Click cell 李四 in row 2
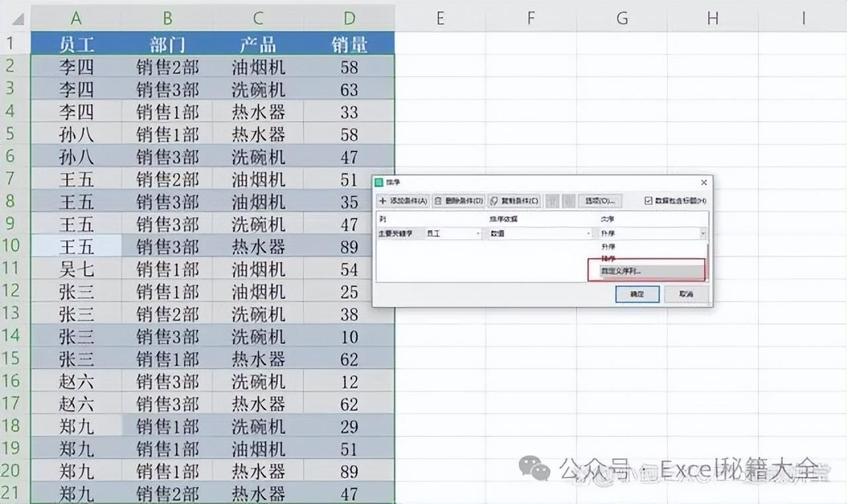 [x=76, y=66]
